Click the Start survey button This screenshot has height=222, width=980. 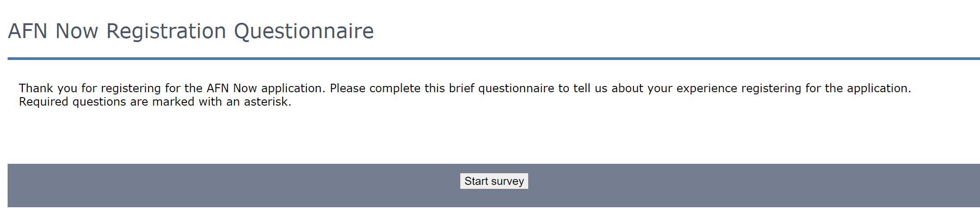click(494, 181)
